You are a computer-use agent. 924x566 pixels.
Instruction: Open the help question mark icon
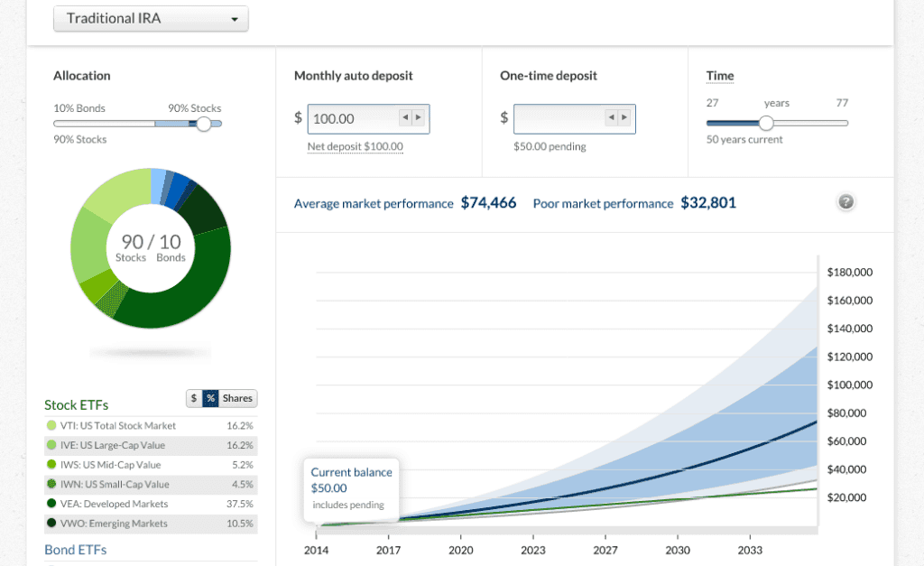(845, 202)
